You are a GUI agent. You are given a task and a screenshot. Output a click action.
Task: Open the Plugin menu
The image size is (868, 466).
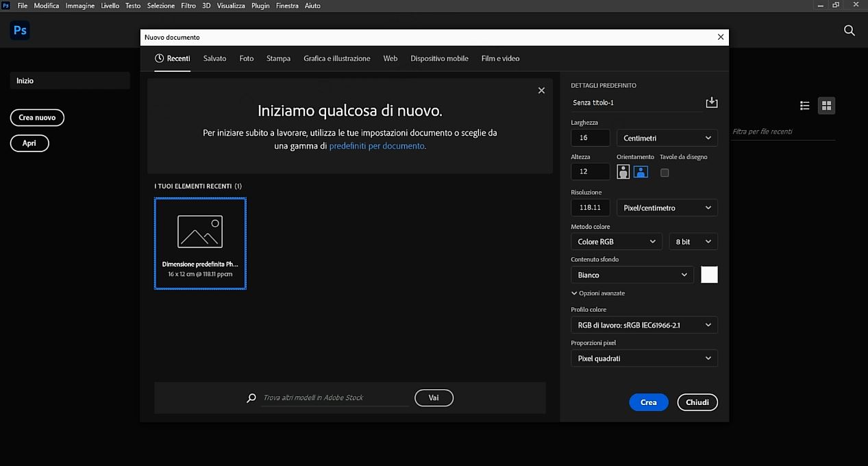pyautogui.click(x=260, y=5)
